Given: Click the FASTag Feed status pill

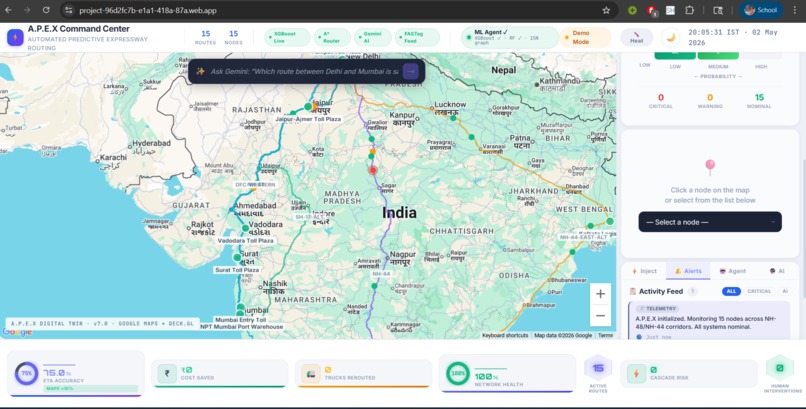Looking at the screenshot, I should click(x=417, y=38).
